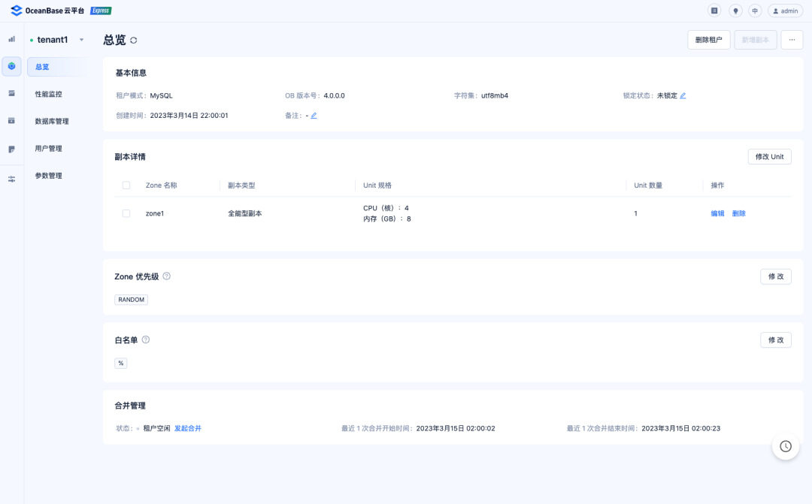Open the sliders settings sidebar icon
812x504 pixels.
coord(11,179)
